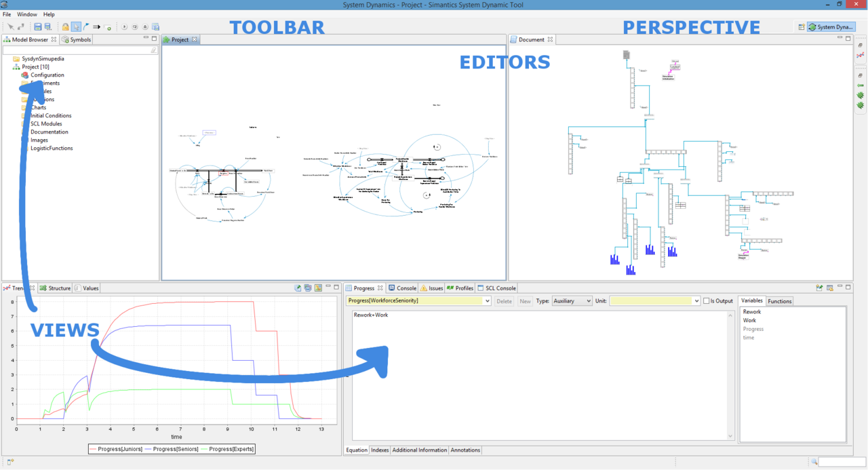Click the Save icon in the toolbar

pyautogui.click(x=38, y=27)
